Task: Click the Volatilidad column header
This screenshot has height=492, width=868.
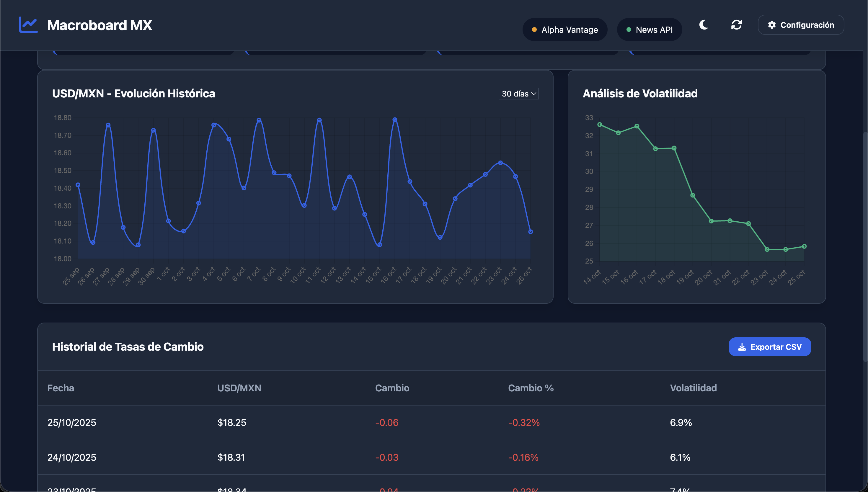Action: click(693, 388)
